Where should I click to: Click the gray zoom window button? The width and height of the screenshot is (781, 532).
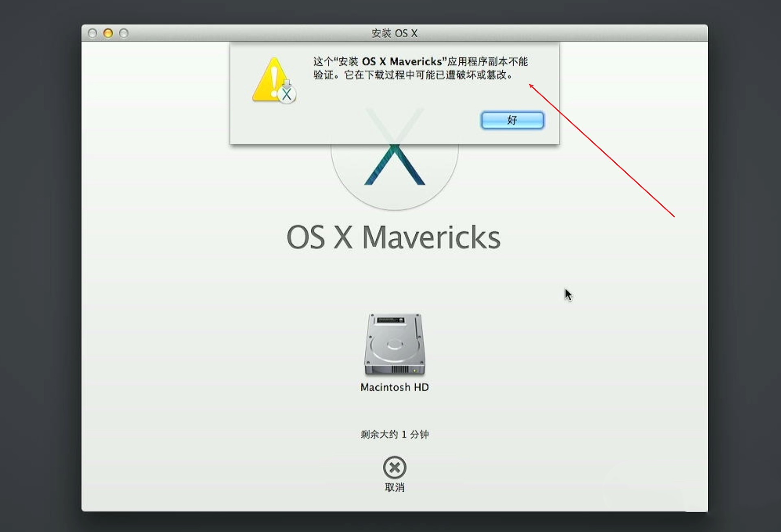point(124,33)
